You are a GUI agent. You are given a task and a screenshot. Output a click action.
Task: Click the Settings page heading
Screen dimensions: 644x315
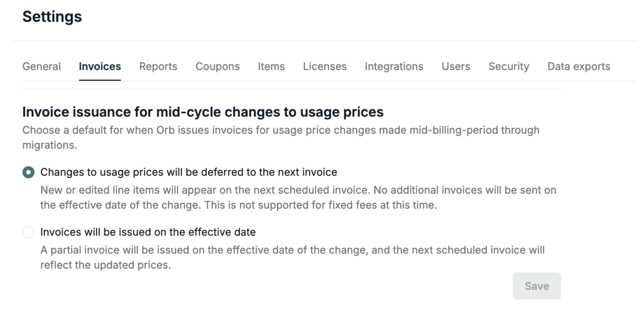[52, 16]
